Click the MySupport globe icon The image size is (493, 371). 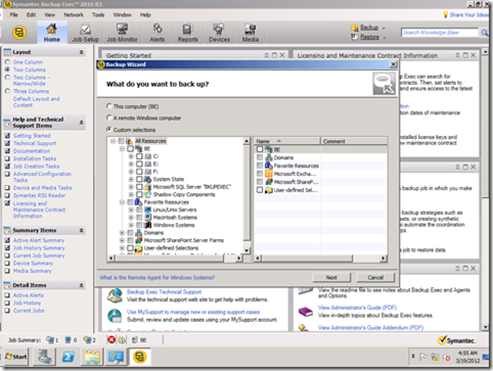[x=115, y=316]
